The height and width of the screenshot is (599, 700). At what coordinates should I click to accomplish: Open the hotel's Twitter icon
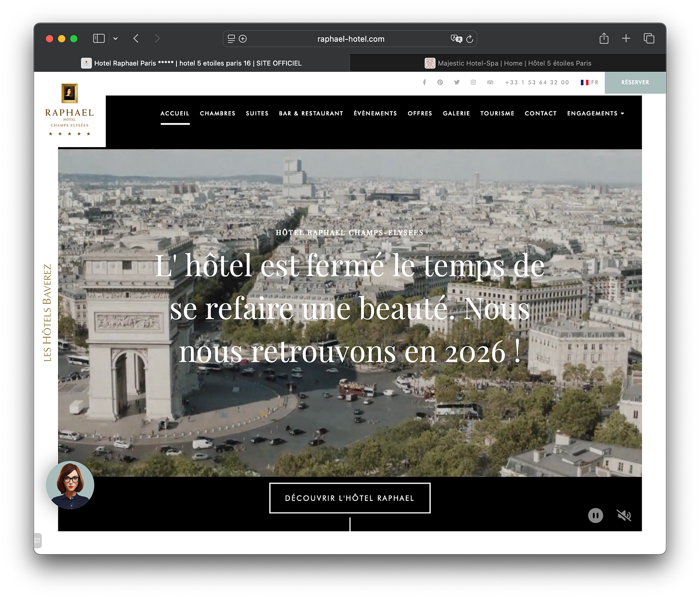coord(457,82)
